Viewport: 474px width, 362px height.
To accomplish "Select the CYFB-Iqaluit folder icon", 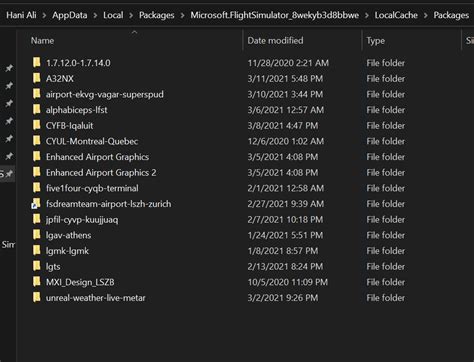I will [37, 125].
